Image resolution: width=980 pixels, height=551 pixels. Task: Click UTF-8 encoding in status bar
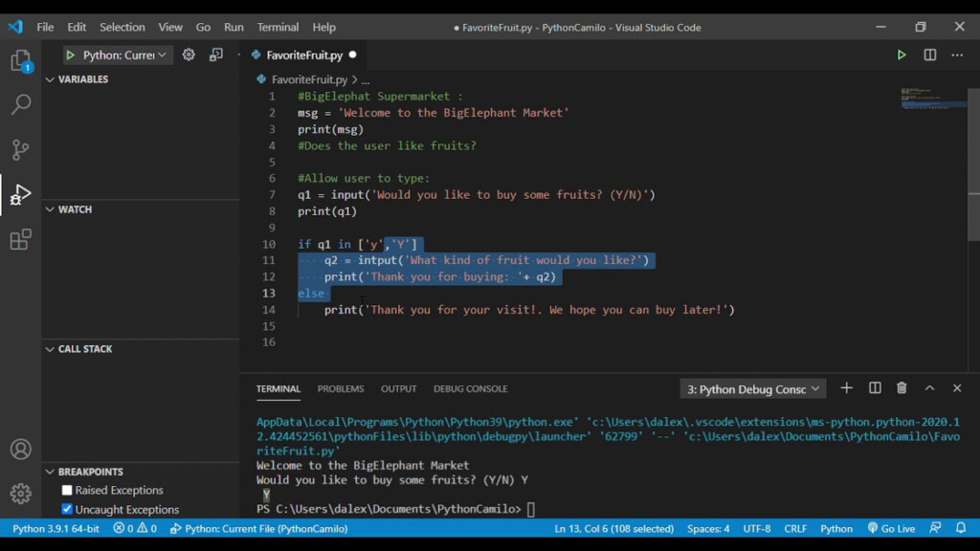757,528
